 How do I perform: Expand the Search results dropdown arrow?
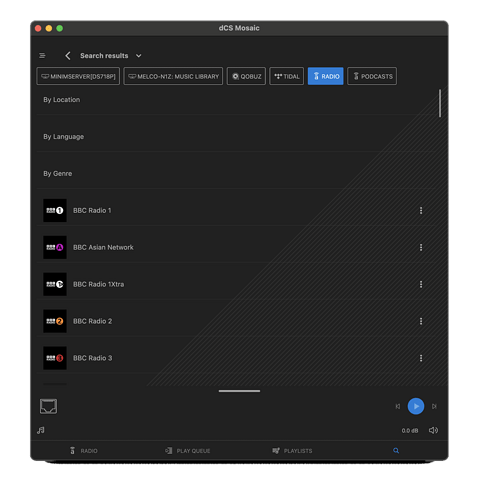coord(139,56)
